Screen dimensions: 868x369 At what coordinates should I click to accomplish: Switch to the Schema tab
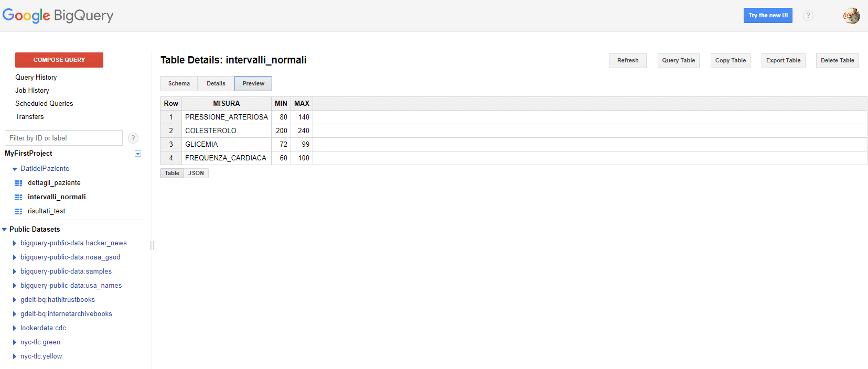point(179,83)
